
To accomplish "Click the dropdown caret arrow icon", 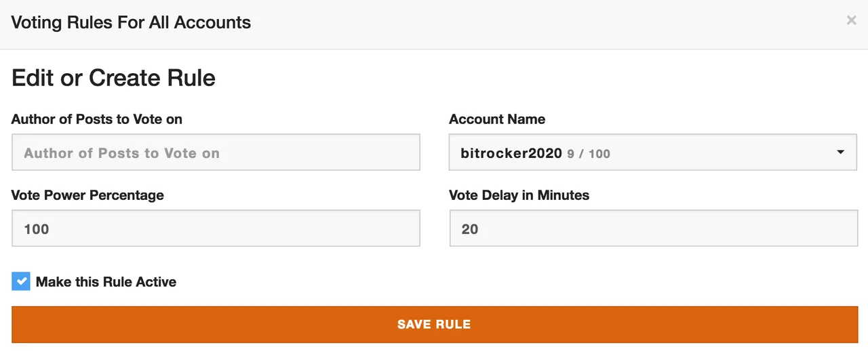I will click(840, 152).
